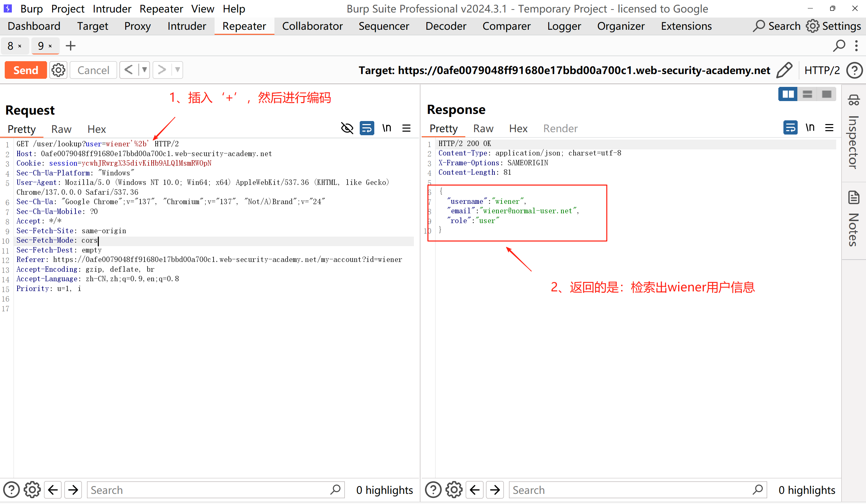
Task: Toggle line wrap in the Request panel
Action: click(367, 128)
